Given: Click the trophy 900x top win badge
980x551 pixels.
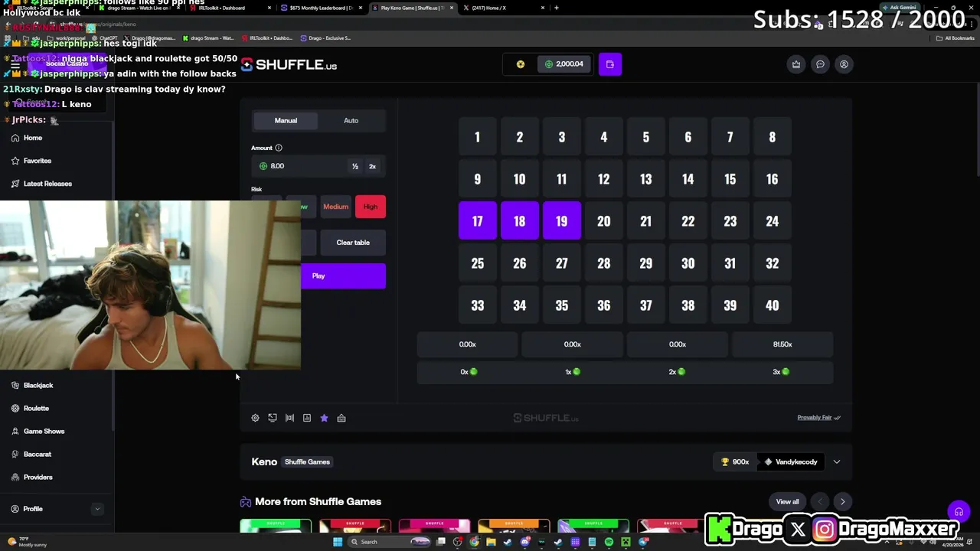Looking at the screenshot, I should [x=735, y=461].
